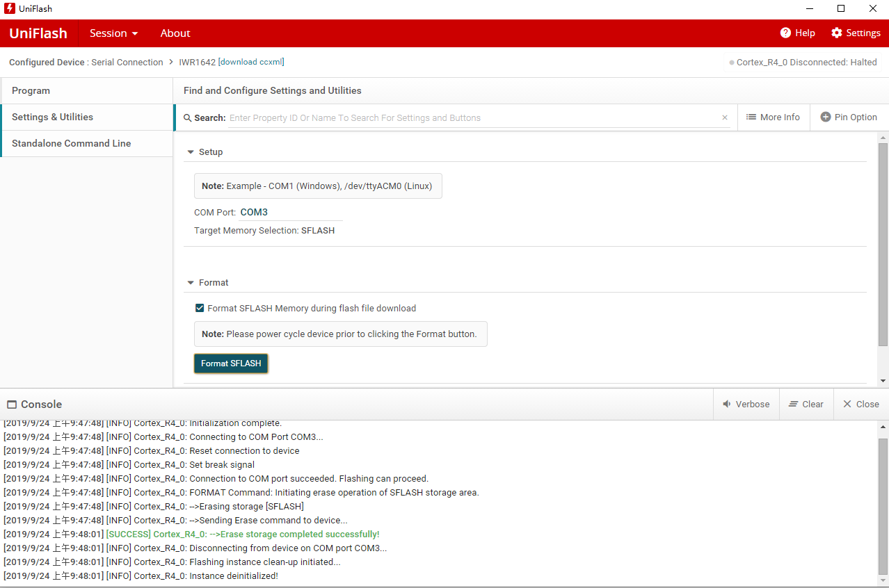The height and width of the screenshot is (588, 889).
Task: Select the Standalone Command Line tab
Action: (86, 143)
